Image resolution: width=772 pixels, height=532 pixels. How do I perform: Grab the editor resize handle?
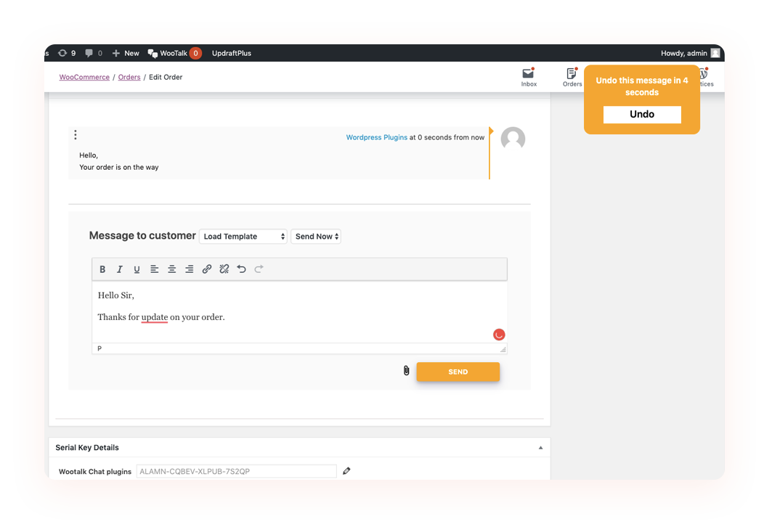coord(503,349)
